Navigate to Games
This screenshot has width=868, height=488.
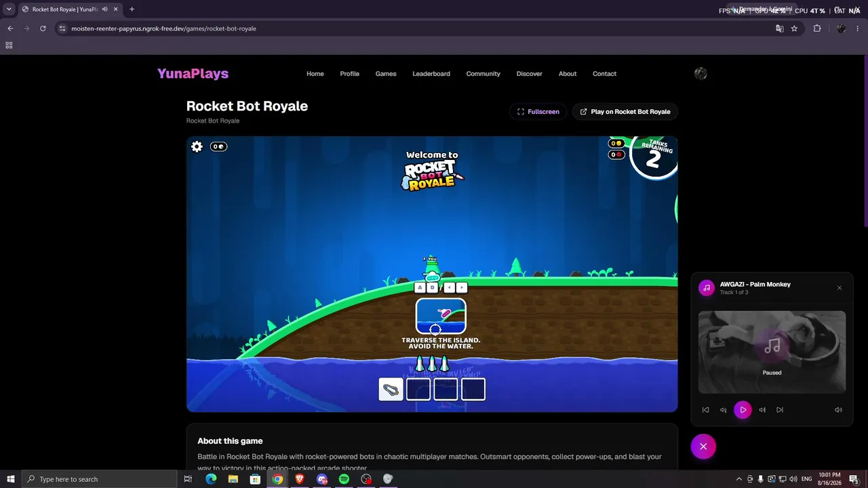(x=386, y=74)
